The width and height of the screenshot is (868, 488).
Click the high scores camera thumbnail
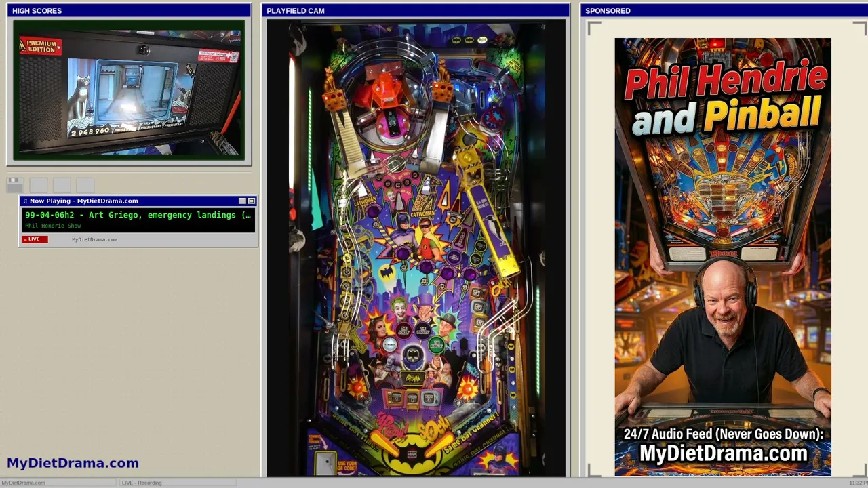pyautogui.click(x=129, y=90)
